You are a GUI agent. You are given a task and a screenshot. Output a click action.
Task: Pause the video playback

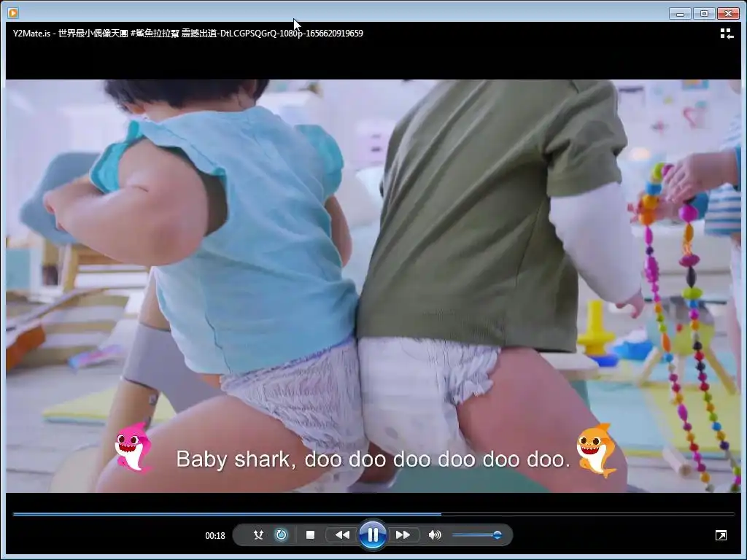(x=373, y=534)
